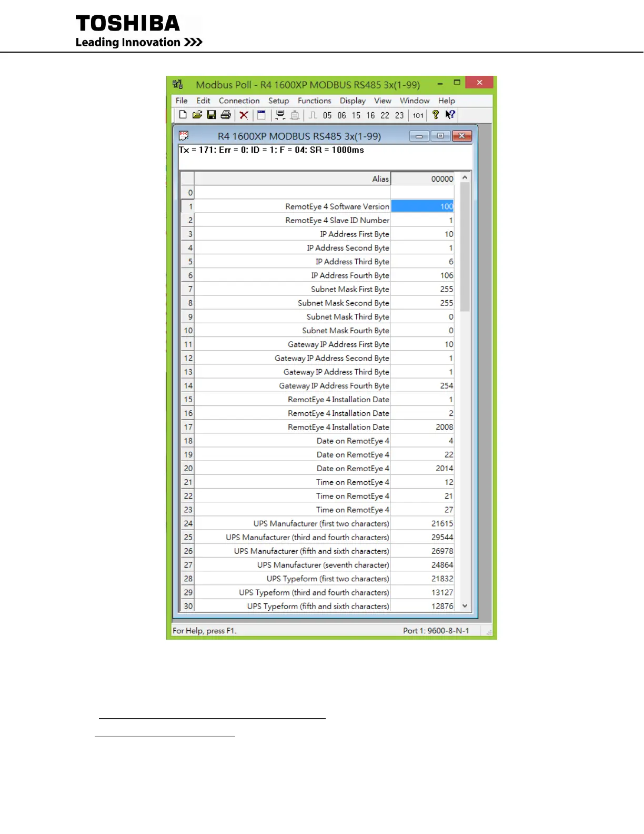
Task: Click the scroll up arrow of the register table
Action: (x=465, y=178)
